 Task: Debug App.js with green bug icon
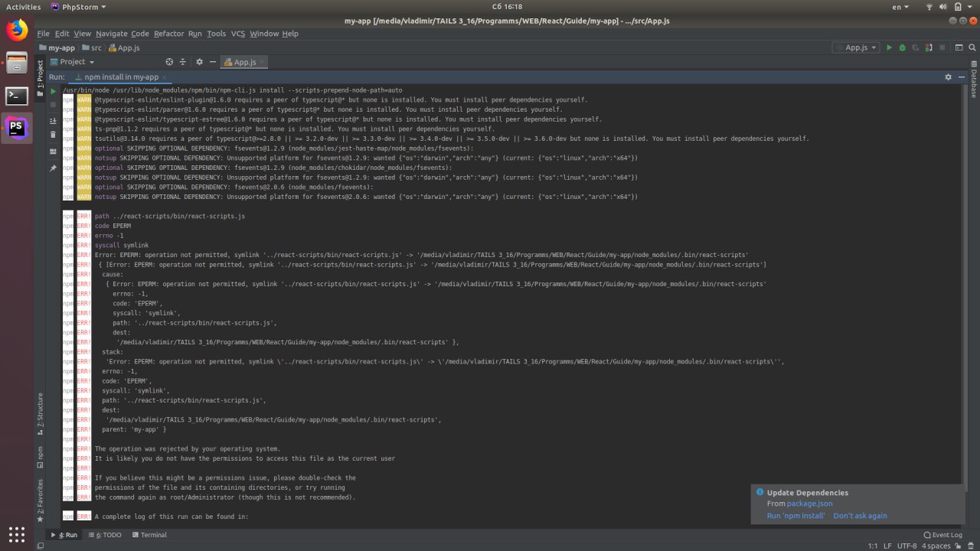tap(902, 47)
